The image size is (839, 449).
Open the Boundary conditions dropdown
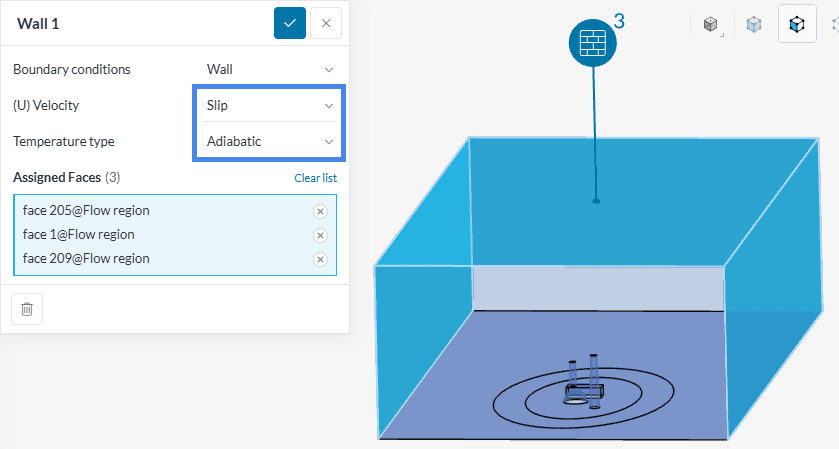[269, 70]
